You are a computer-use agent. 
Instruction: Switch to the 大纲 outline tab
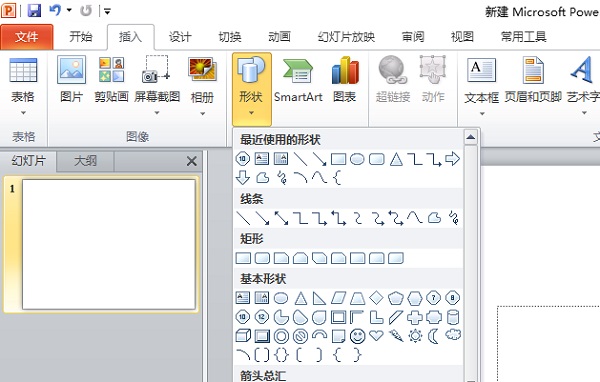(x=85, y=161)
